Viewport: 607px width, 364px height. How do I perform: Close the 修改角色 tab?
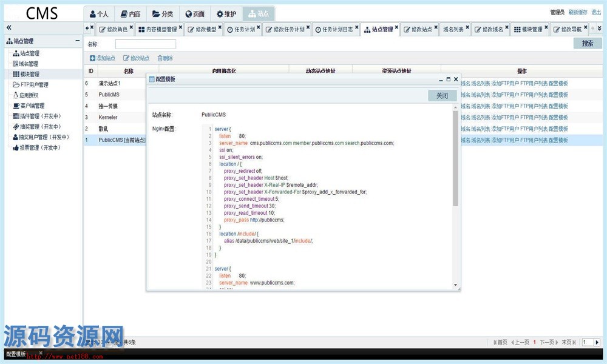131,27
